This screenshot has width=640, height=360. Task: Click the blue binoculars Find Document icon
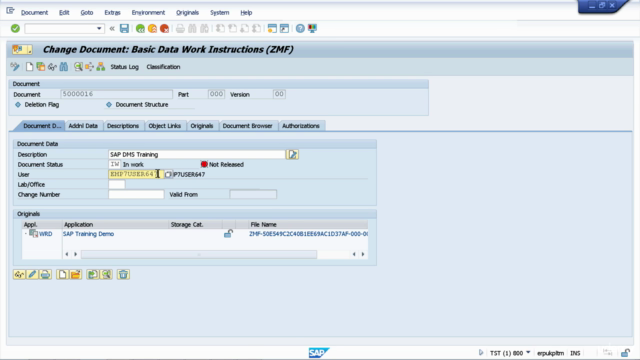pos(64,67)
